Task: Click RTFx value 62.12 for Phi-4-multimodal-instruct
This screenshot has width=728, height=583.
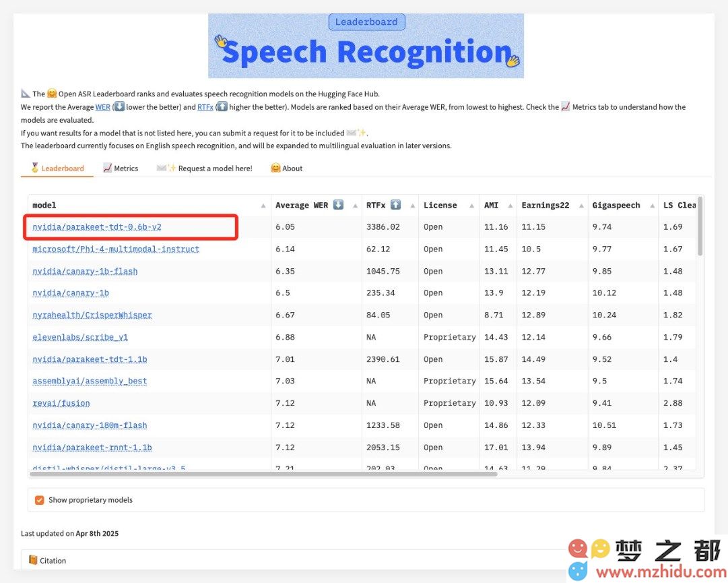Action: click(378, 249)
